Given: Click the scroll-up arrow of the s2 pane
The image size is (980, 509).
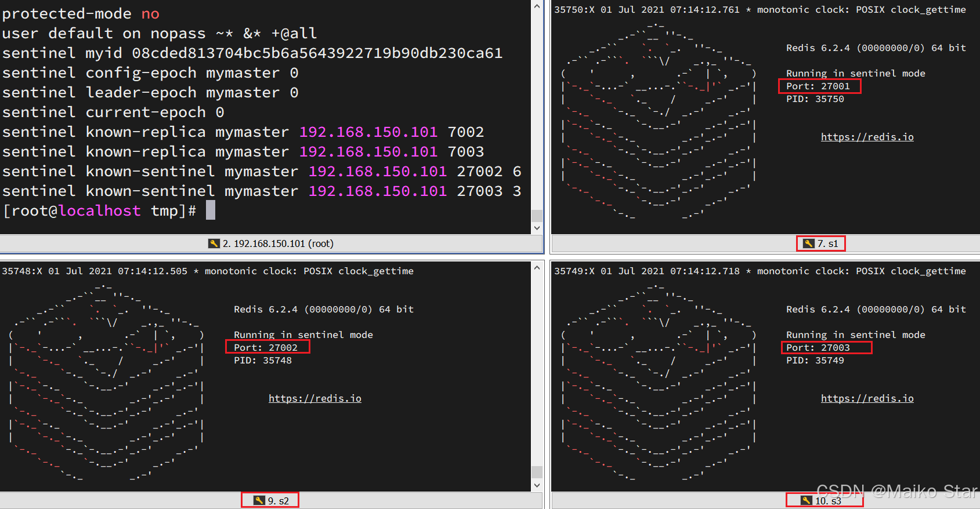Looking at the screenshot, I should click(x=537, y=268).
